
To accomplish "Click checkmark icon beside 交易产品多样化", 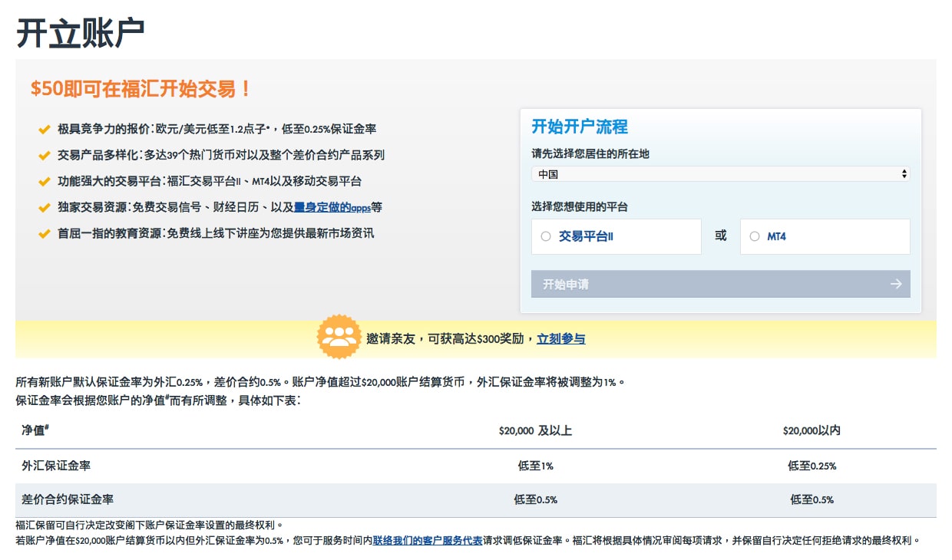I will pos(45,155).
